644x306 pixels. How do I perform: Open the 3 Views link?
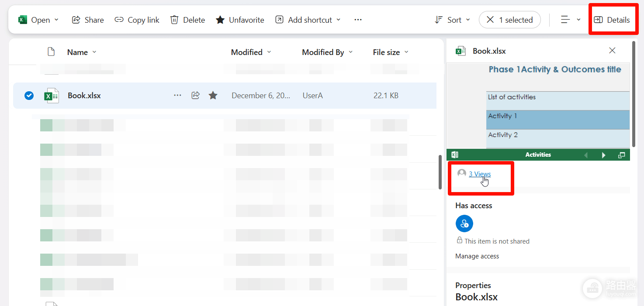coord(480,174)
